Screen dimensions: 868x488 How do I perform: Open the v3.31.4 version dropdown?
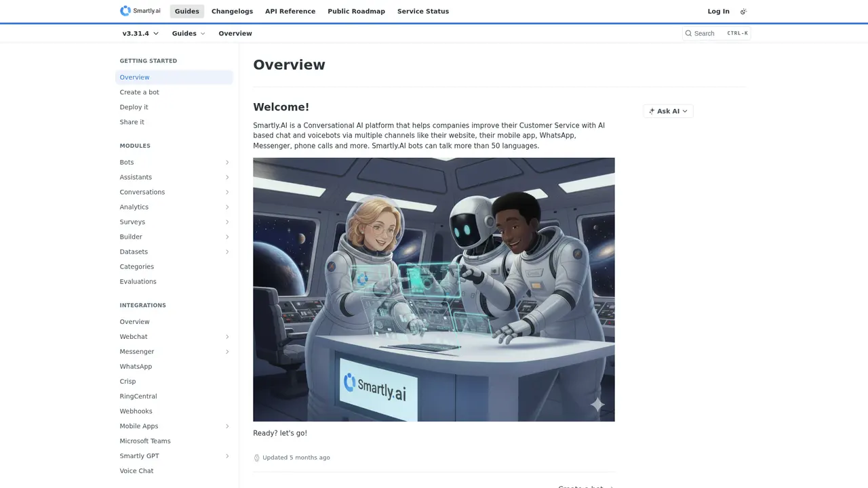(x=140, y=33)
